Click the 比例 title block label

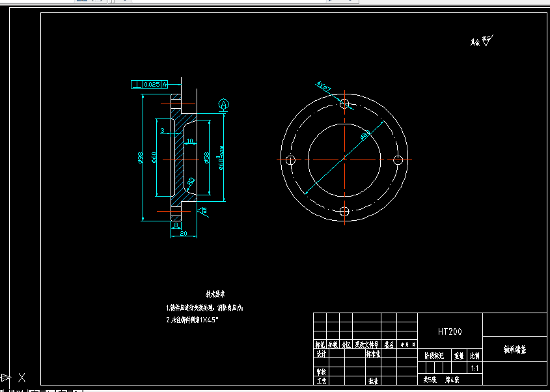pyautogui.click(x=474, y=356)
